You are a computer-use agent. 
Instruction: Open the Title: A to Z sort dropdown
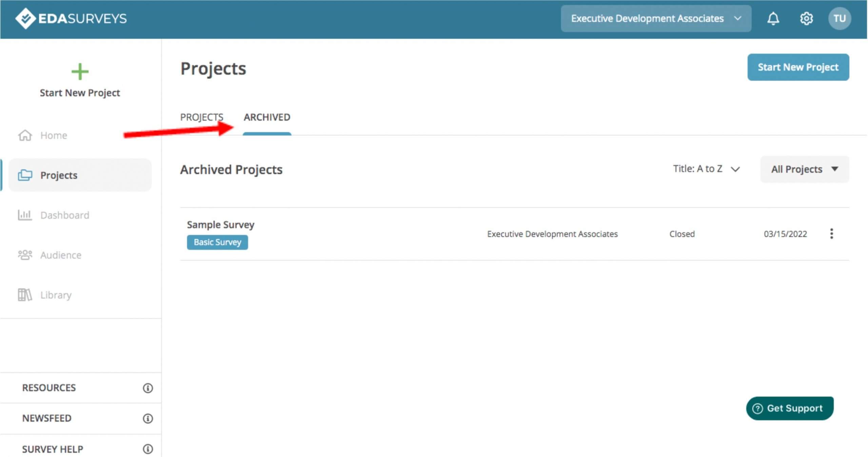pos(706,169)
